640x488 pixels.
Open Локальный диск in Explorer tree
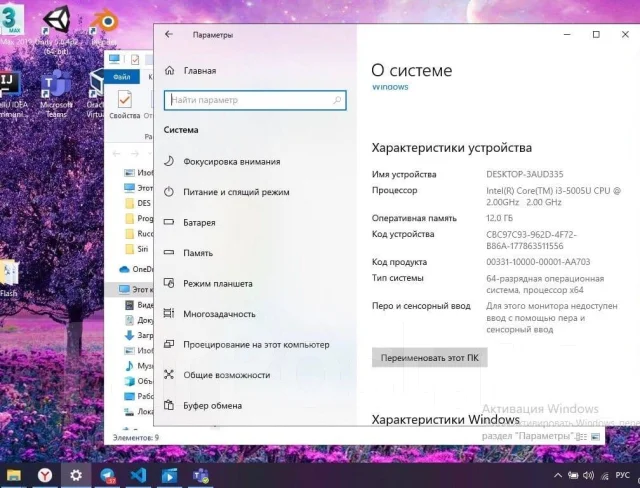[139, 412]
